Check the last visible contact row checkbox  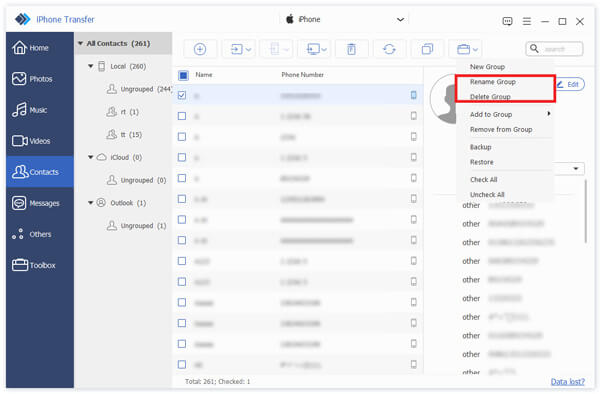(x=182, y=364)
